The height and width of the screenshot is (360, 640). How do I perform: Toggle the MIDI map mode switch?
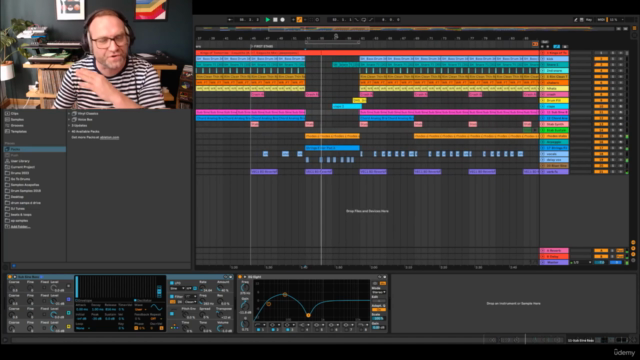pos(601,20)
